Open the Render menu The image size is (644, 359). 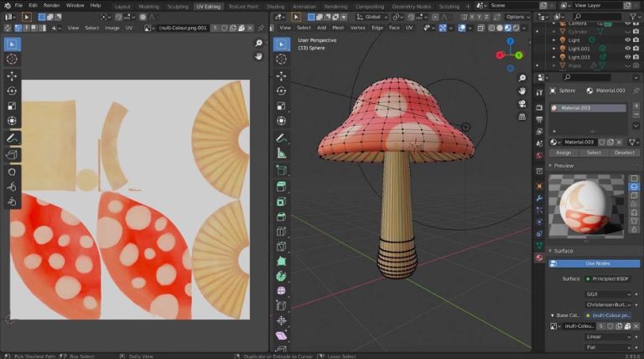(x=51, y=5)
